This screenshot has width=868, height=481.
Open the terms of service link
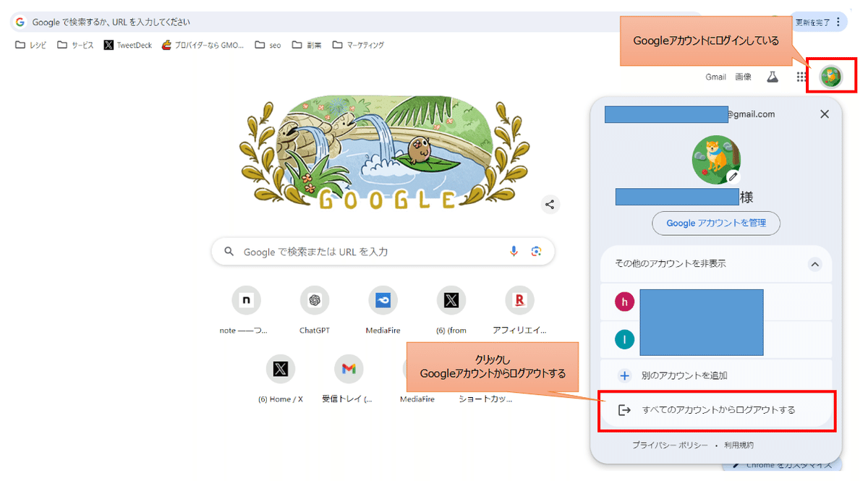point(738,446)
